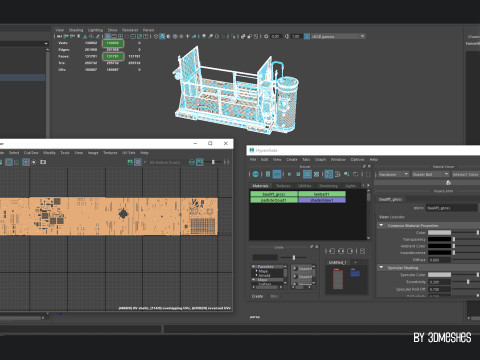480x360 pixels.
Task: Switch to the Untitled_1 graph tab
Action: coord(337,262)
